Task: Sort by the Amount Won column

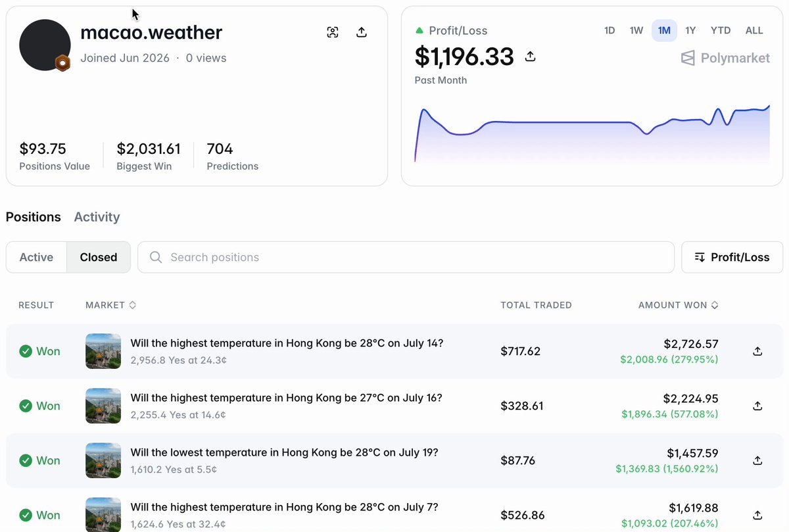Action: (678, 305)
